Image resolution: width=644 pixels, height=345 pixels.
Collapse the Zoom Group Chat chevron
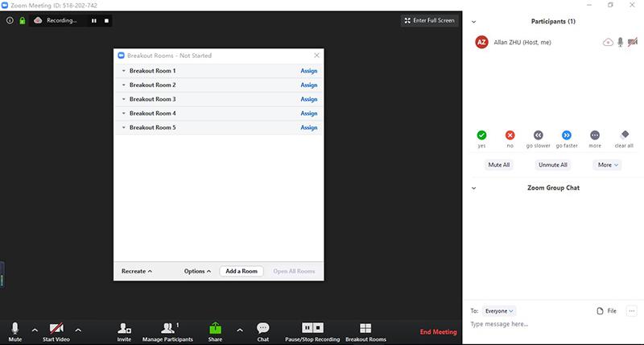473,189
